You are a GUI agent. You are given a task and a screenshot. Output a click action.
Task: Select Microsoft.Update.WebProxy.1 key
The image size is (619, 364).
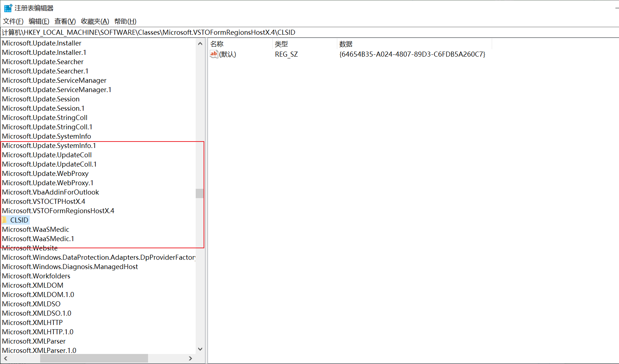[x=48, y=183]
